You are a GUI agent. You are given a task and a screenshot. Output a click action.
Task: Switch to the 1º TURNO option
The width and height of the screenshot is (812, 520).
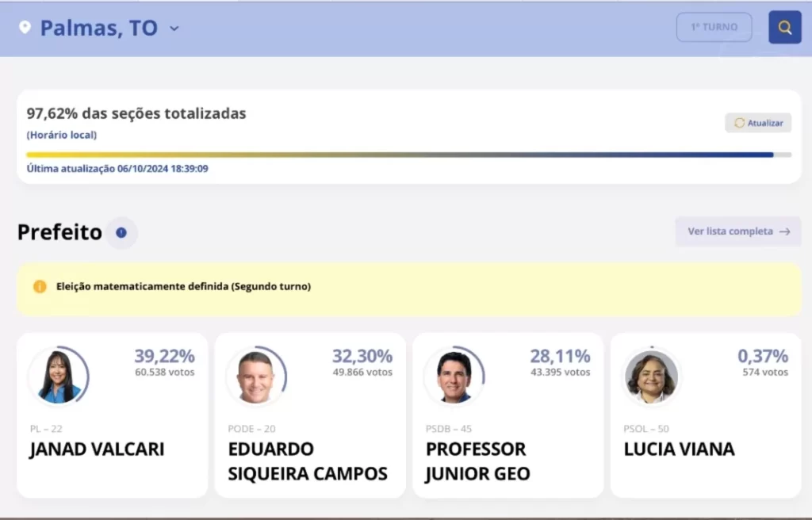click(714, 26)
